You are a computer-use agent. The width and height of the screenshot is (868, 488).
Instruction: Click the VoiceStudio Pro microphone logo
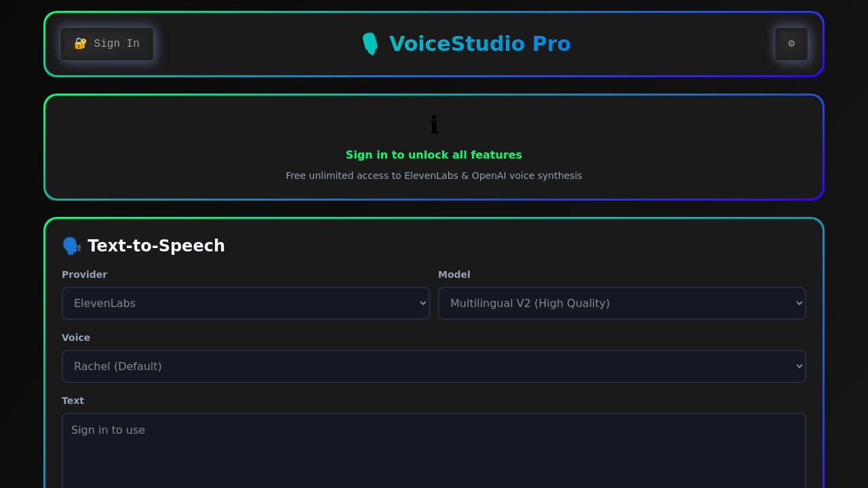tap(370, 44)
